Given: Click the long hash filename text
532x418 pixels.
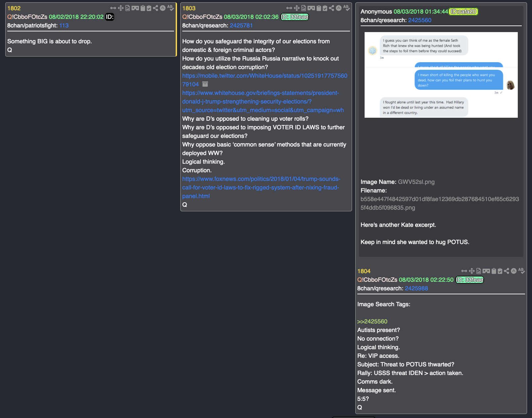Looking at the screenshot, I should click(x=440, y=203).
